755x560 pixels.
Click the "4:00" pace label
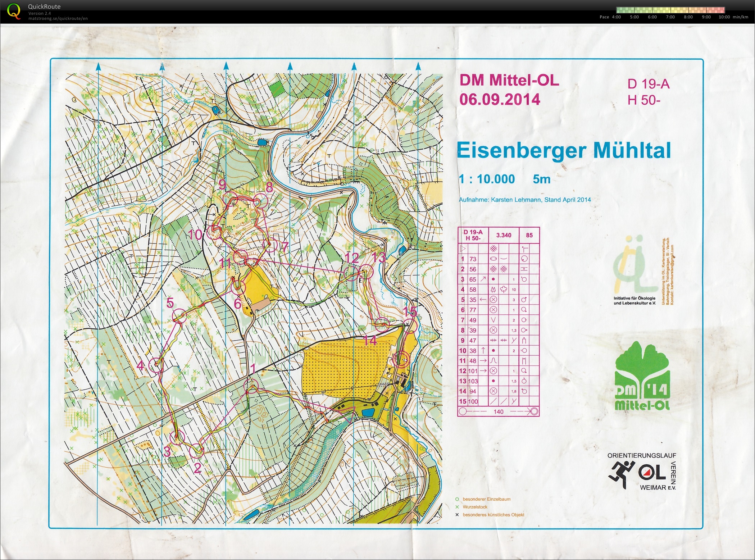point(616,17)
